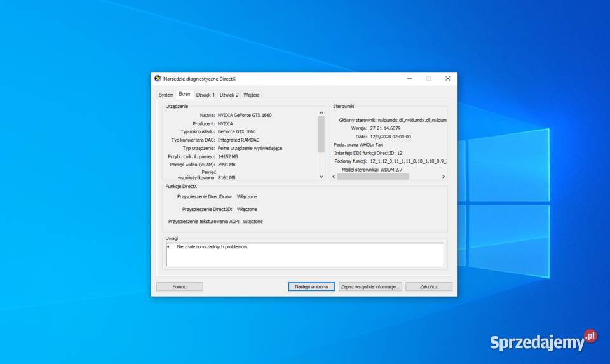Image resolution: width=610 pixels, height=364 pixels.
Task: Click the Integrated RAMDAC value
Action: (x=238, y=140)
